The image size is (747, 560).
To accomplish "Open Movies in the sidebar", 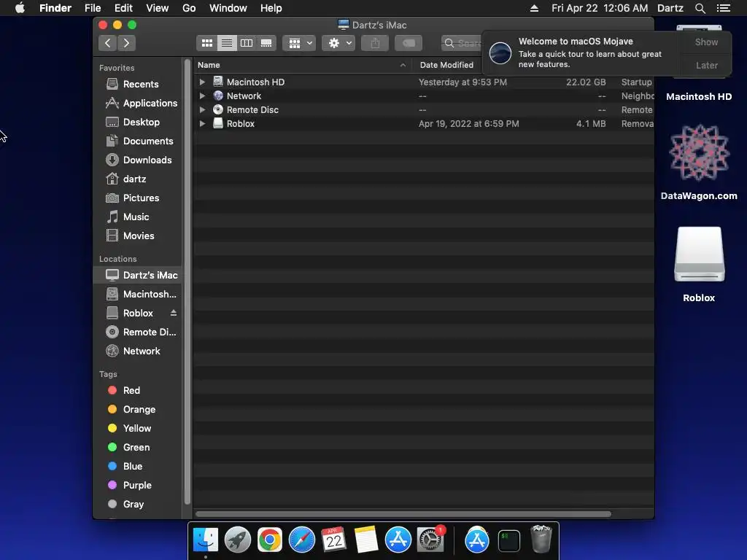I will point(137,236).
